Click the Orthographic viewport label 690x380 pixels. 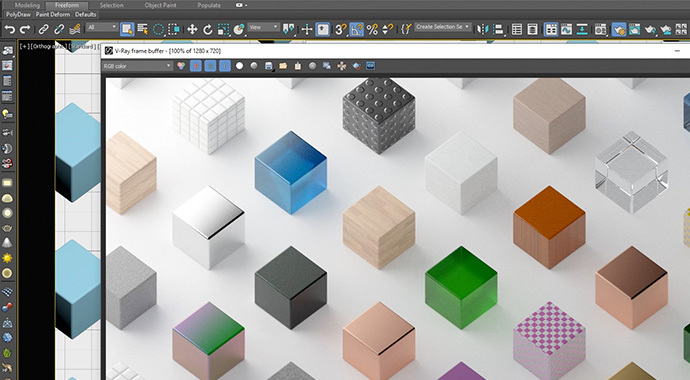pyautogui.click(x=48, y=47)
